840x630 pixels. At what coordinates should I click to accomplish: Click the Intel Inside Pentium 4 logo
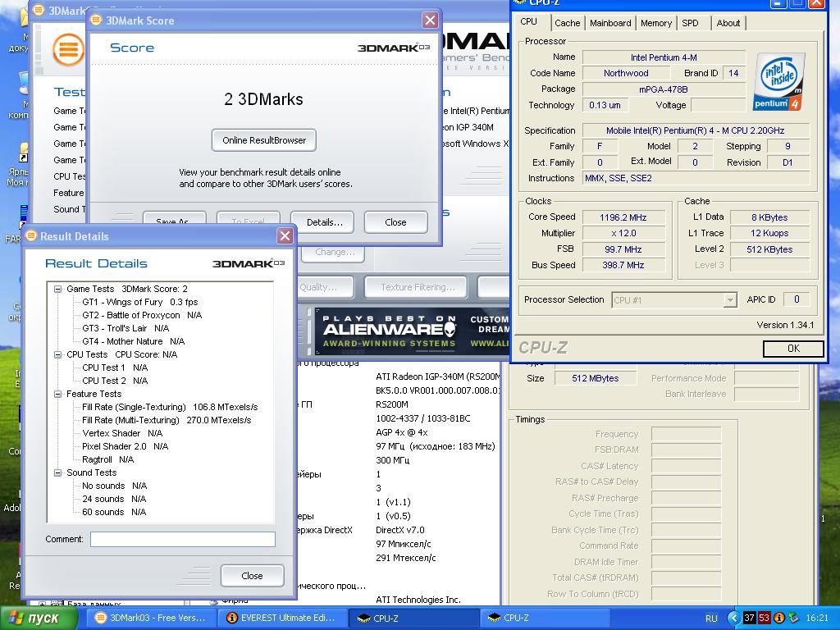click(x=779, y=81)
